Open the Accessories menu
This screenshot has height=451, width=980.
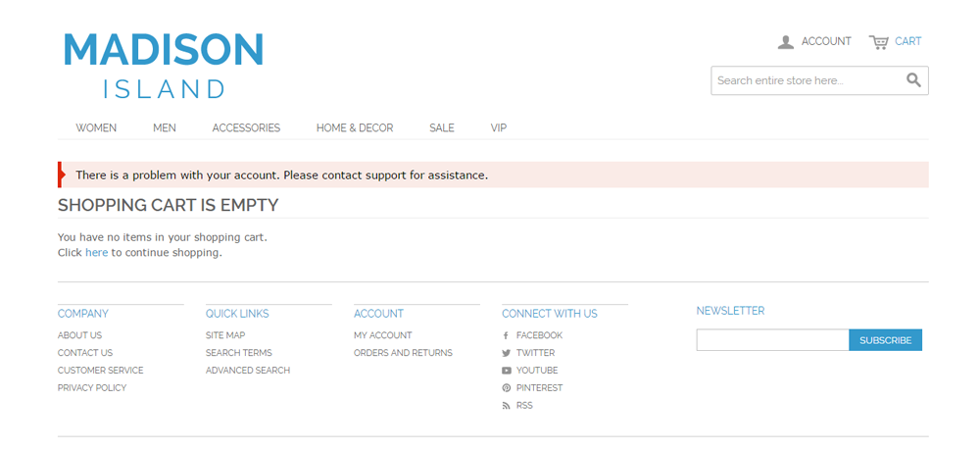click(246, 127)
